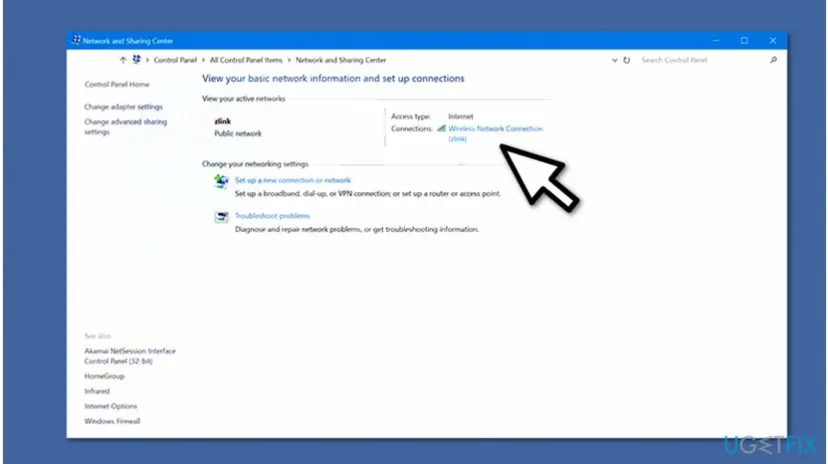
Task: Minimize the Network and Sharing Center window
Action: 716,41
